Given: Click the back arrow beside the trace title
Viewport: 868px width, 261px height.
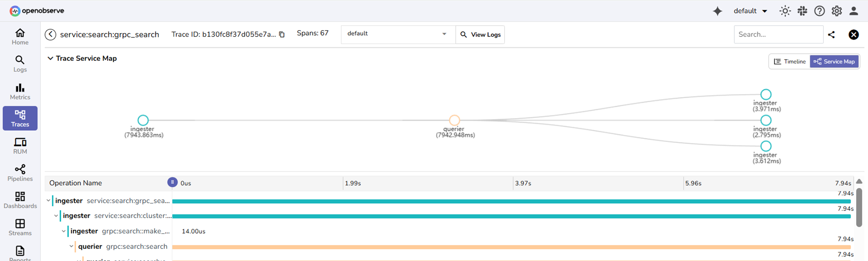Looking at the screenshot, I should pyautogui.click(x=50, y=35).
